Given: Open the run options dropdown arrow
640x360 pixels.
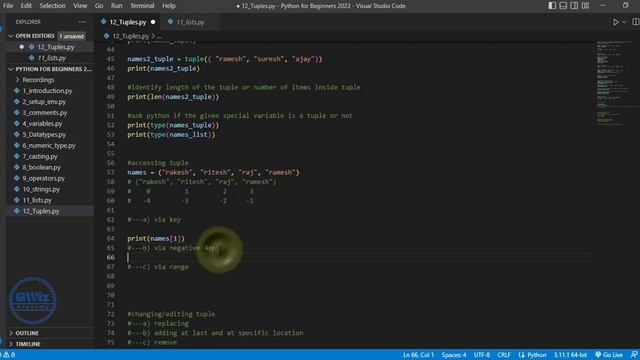Looking at the screenshot, I should pyautogui.click(x=624, y=22).
